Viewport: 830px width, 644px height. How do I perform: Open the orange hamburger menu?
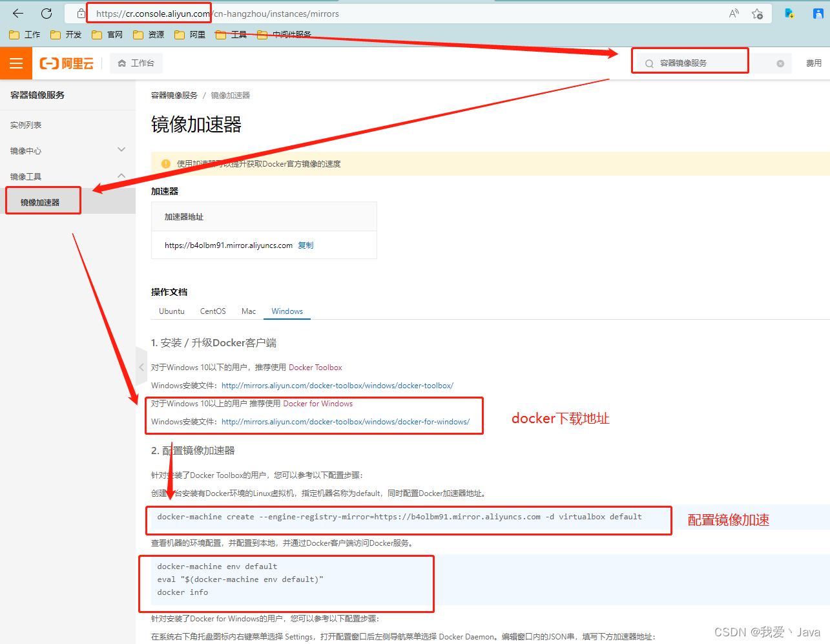coord(16,63)
